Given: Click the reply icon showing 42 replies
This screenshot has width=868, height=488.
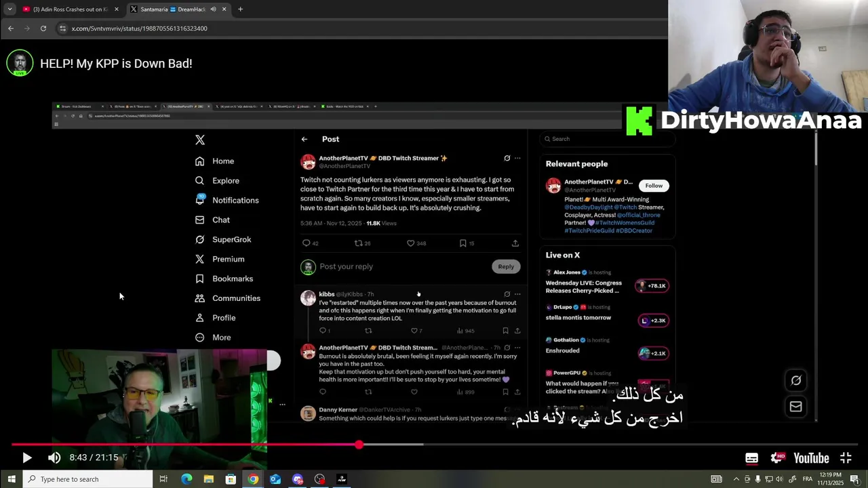Looking at the screenshot, I should [x=307, y=243].
